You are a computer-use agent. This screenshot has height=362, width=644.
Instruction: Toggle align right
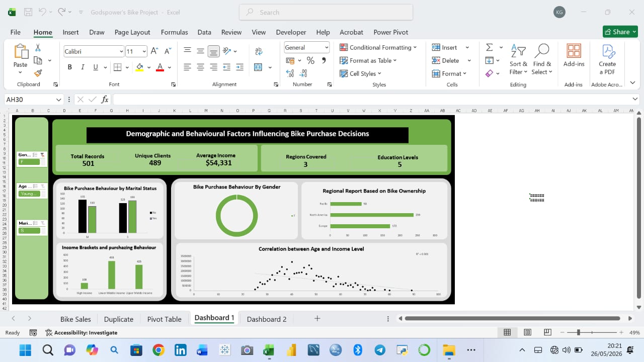coord(213,67)
